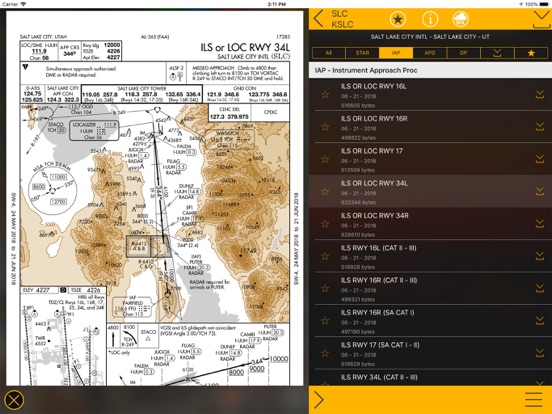Select the APD tab
This screenshot has height=414, width=552.
coord(430,53)
